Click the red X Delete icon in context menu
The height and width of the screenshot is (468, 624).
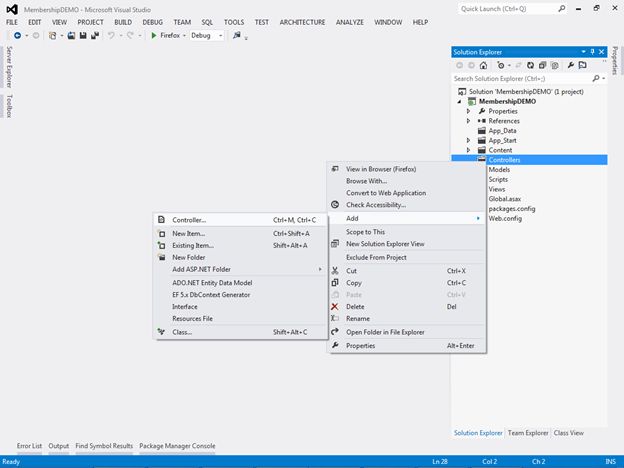coord(335,306)
